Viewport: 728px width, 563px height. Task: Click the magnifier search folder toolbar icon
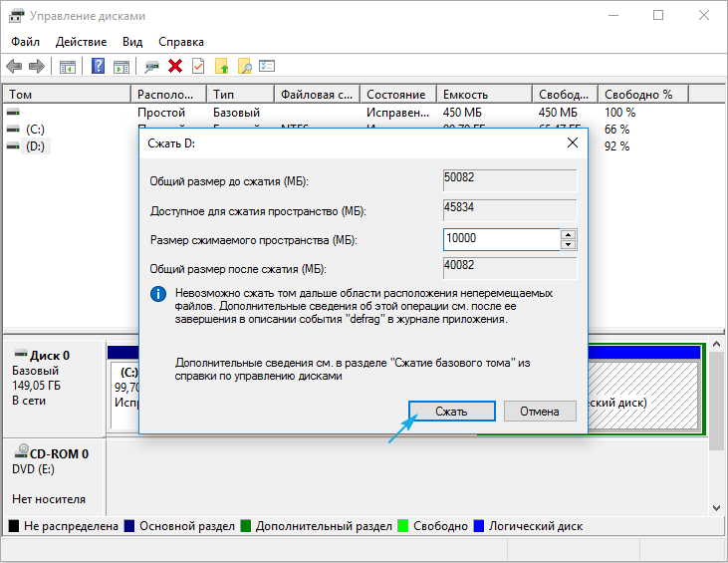tap(244, 67)
